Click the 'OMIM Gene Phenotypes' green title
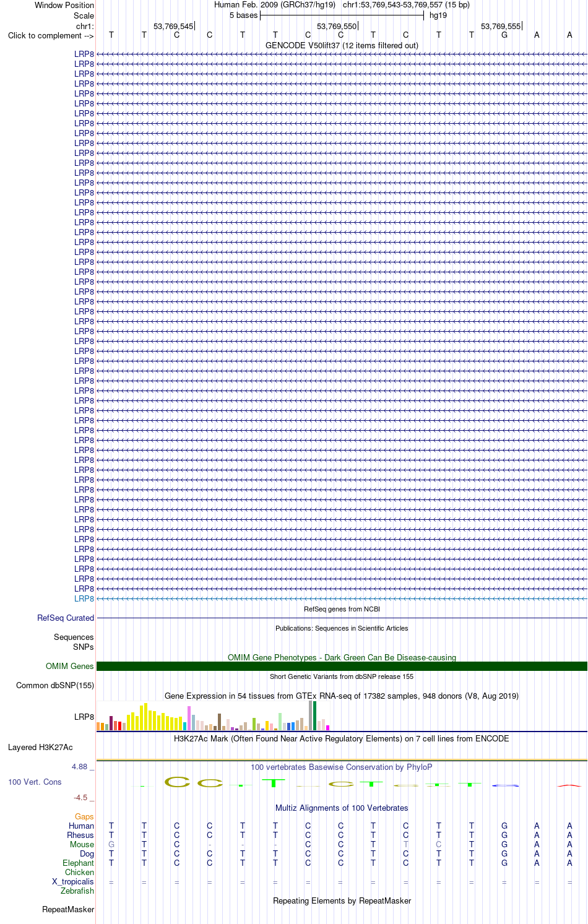The height and width of the screenshot is (924, 588). pyautogui.click(x=342, y=657)
